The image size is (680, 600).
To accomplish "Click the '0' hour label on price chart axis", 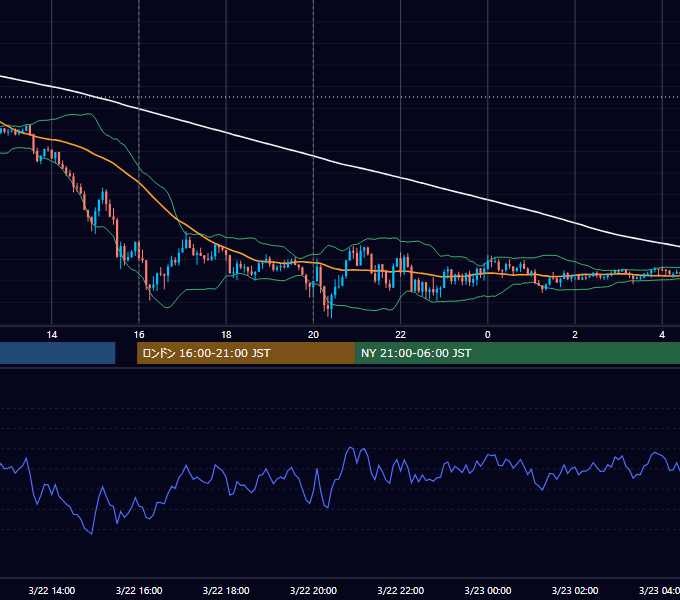I will 487,335.
